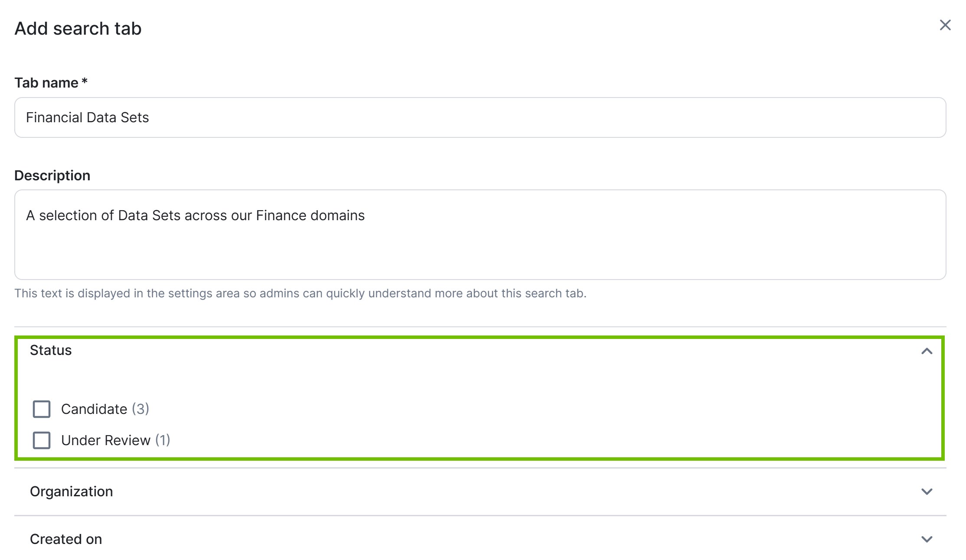Check the Candidate (3) checkbox
This screenshot has height=560, width=966.
coord(41,408)
